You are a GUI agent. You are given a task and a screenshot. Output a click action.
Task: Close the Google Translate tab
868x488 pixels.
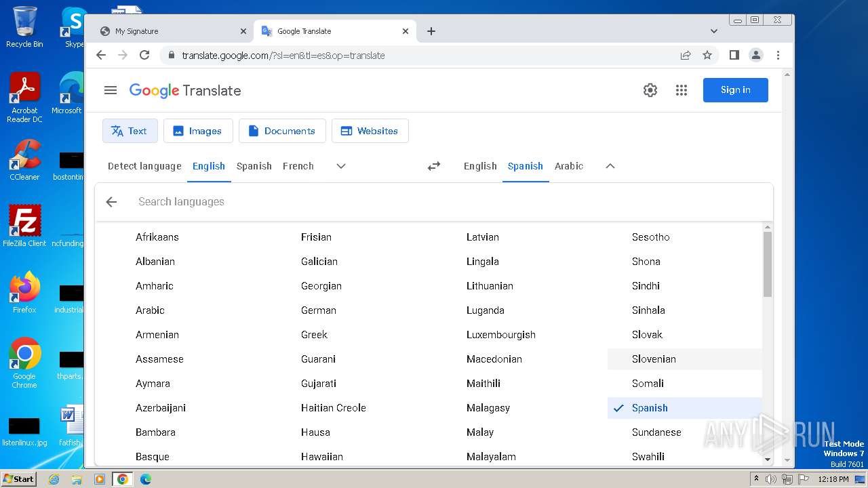point(406,31)
